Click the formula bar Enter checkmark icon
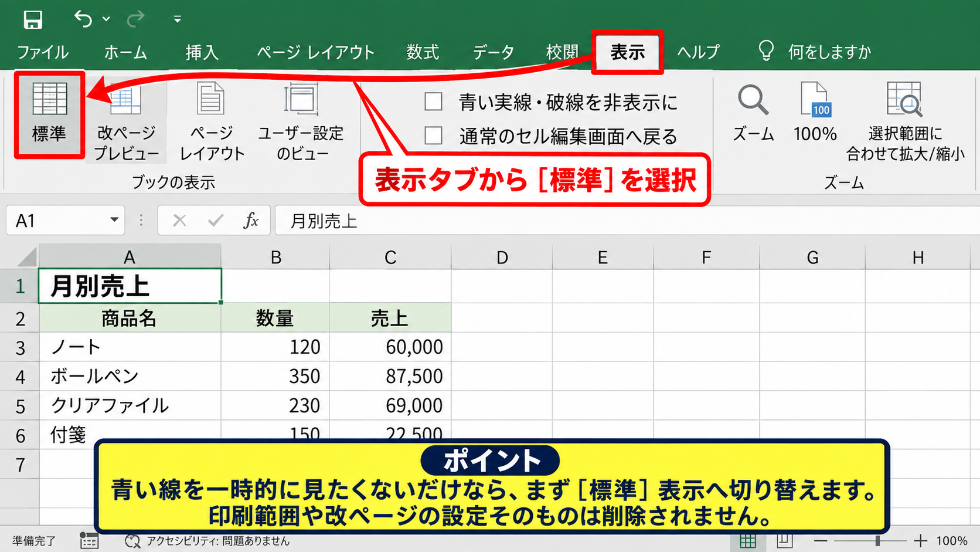The width and height of the screenshot is (980, 552). tap(216, 221)
